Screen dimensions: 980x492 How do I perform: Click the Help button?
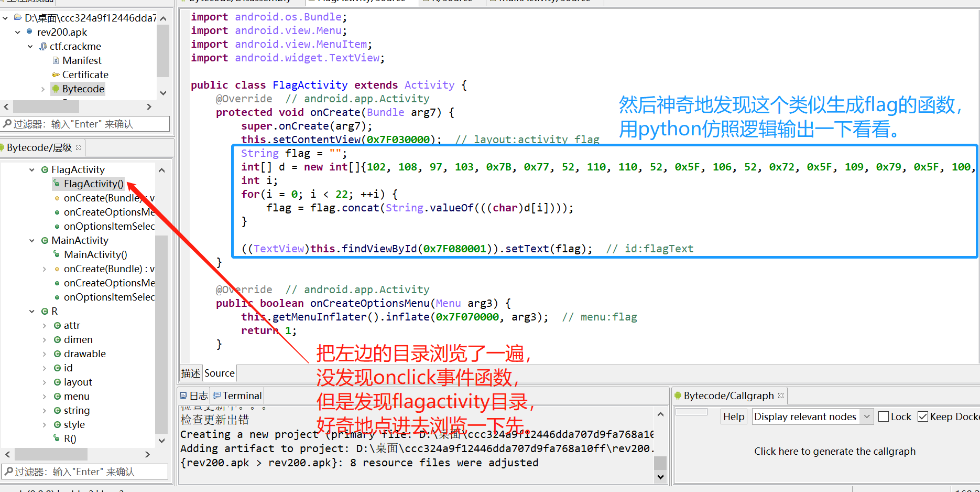coord(734,416)
